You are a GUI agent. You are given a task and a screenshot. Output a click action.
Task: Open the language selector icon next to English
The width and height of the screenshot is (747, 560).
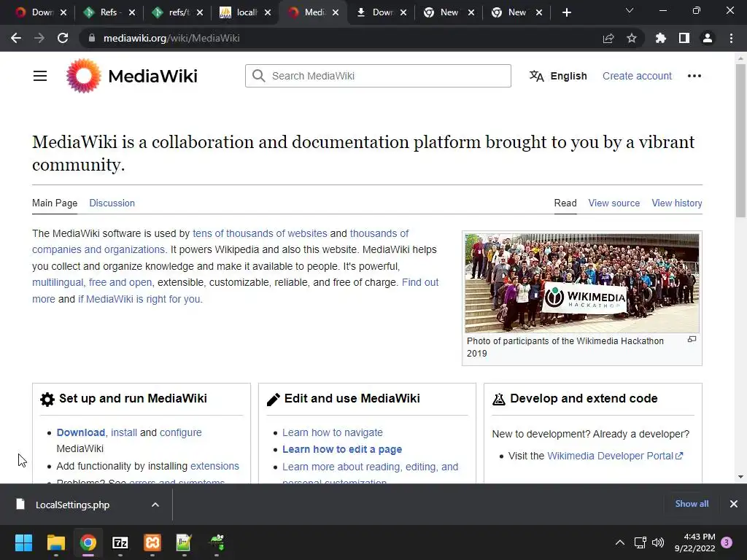tap(536, 76)
